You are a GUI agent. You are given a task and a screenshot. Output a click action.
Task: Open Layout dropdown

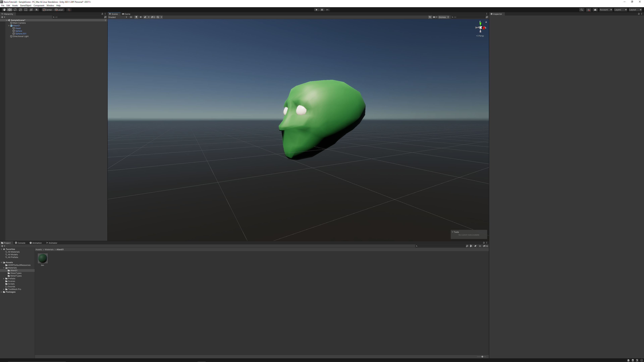[x=635, y=10]
